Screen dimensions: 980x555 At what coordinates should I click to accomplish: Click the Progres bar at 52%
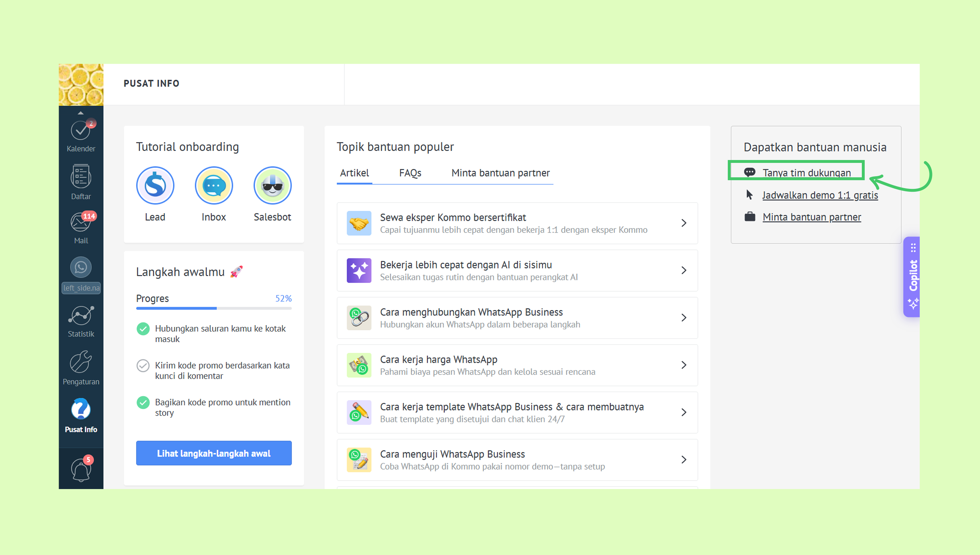214,308
